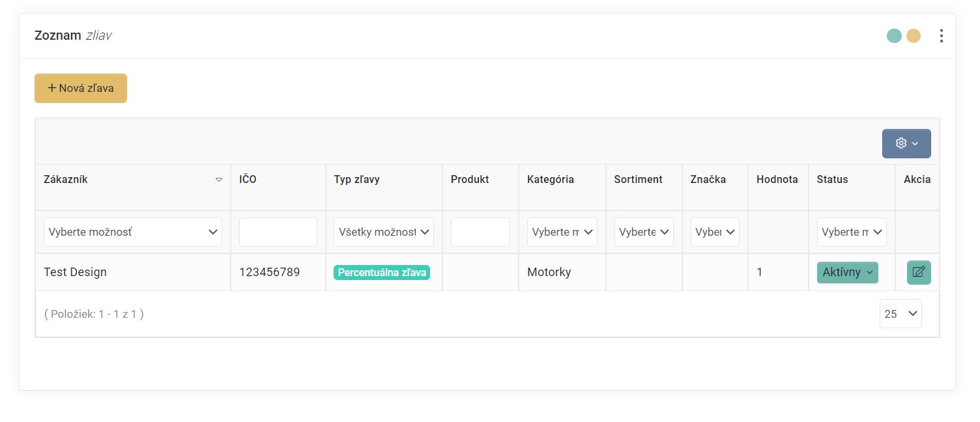Click into the Produkt filter input

pos(480,232)
